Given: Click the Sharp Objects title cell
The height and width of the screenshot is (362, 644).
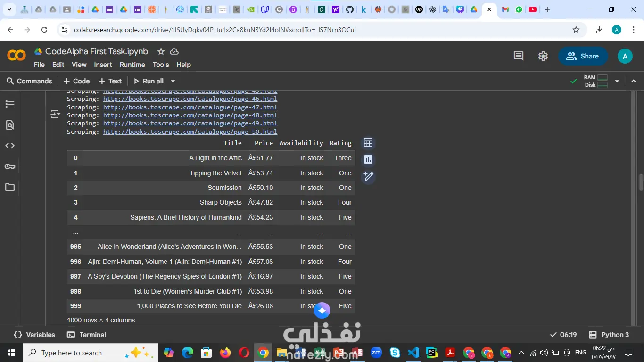Looking at the screenshot, I should [x=221, y=202].
